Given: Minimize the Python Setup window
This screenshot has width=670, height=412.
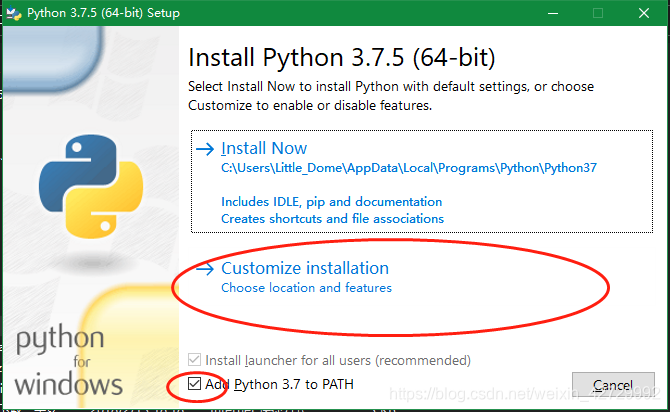Looking at the screenshot, I should click(x=553, y=13).
